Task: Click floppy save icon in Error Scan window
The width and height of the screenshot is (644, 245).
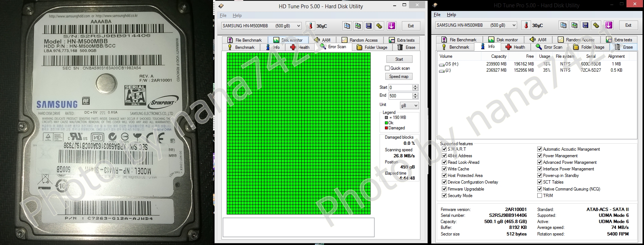Action: (x=368, y=26)
